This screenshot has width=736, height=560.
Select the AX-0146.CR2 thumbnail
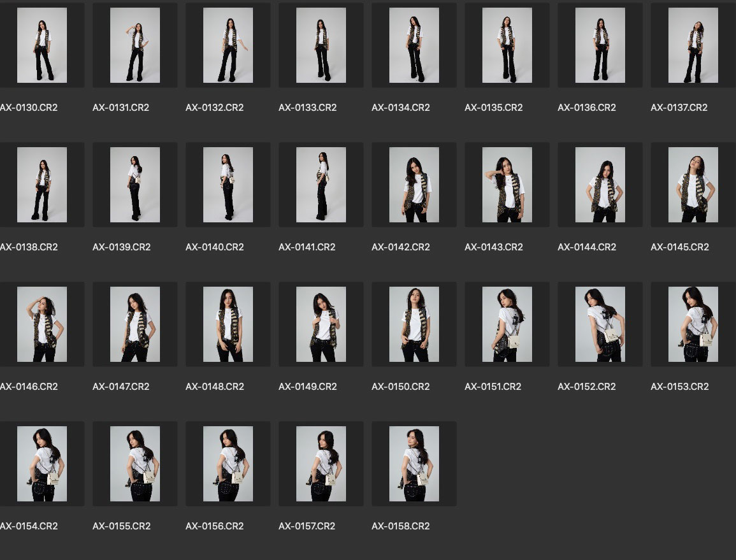(x=42, y=324)
